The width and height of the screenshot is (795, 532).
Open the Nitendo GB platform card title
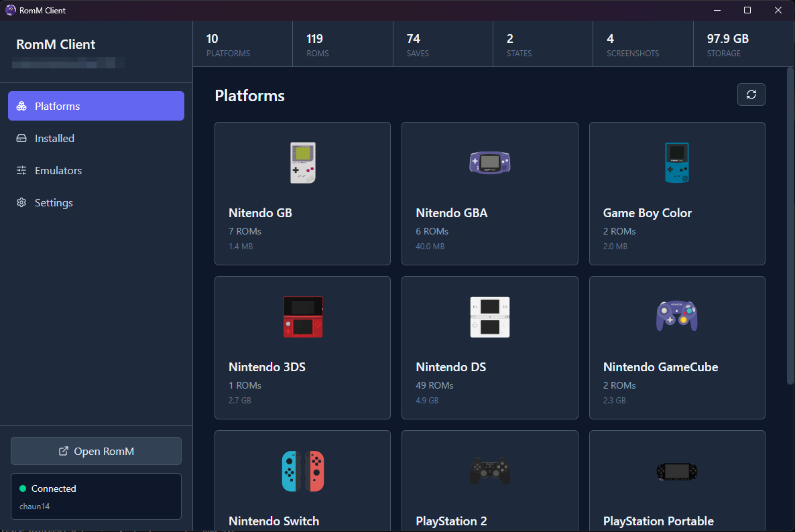[x=260, y=213]
